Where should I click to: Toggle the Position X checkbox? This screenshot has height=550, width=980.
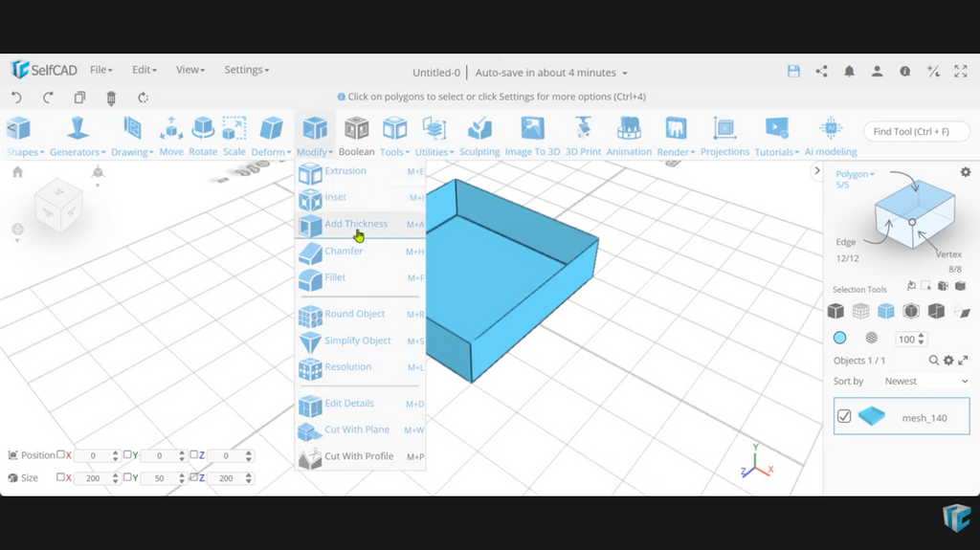(60, 454)
